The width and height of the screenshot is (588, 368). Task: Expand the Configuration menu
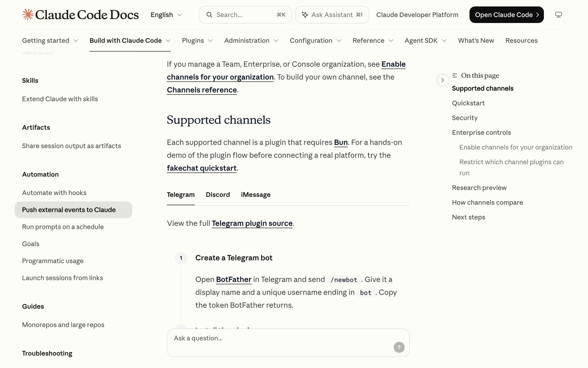click(315, 40)
